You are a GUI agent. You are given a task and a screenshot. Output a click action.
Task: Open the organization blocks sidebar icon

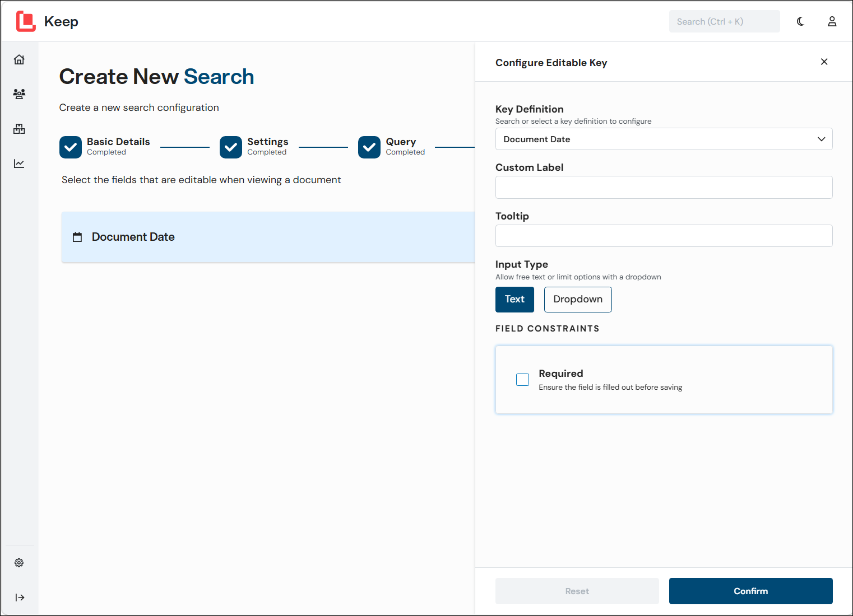[19, 129]
